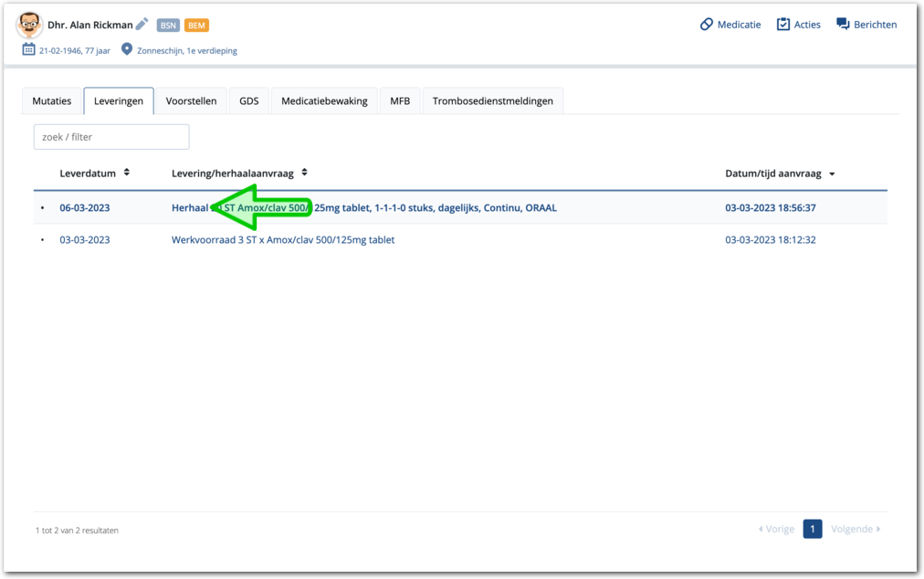
Task: Click the BSN badge
Action: coord(168,26)
